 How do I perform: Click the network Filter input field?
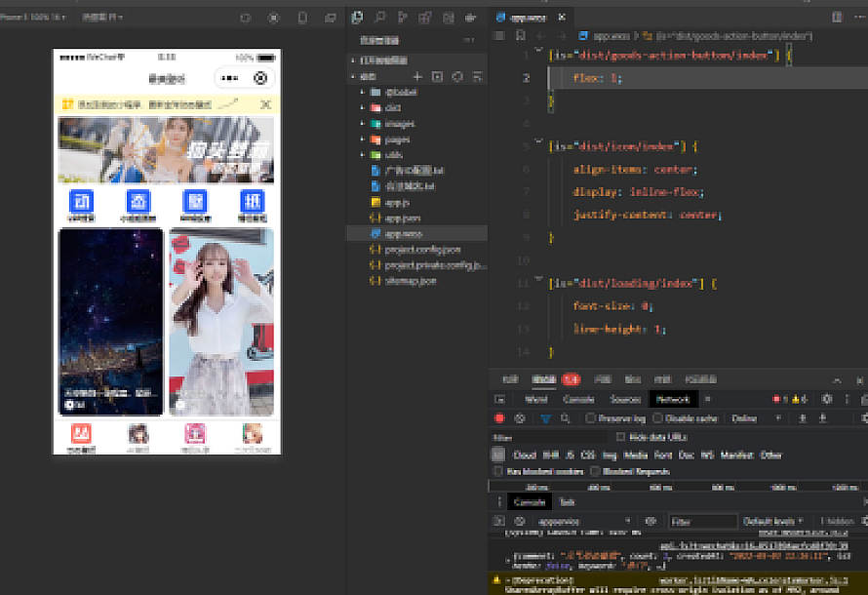546,437
